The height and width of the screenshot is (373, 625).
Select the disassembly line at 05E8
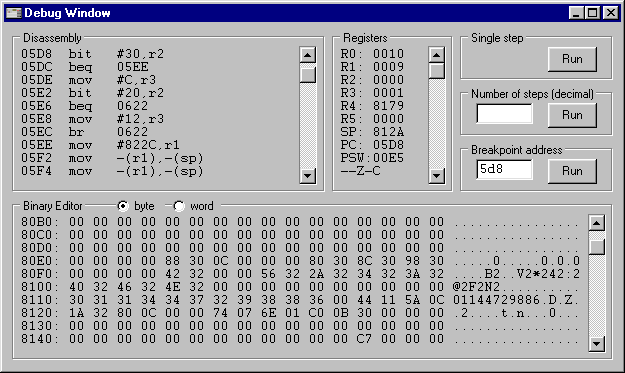coord(92,119)
